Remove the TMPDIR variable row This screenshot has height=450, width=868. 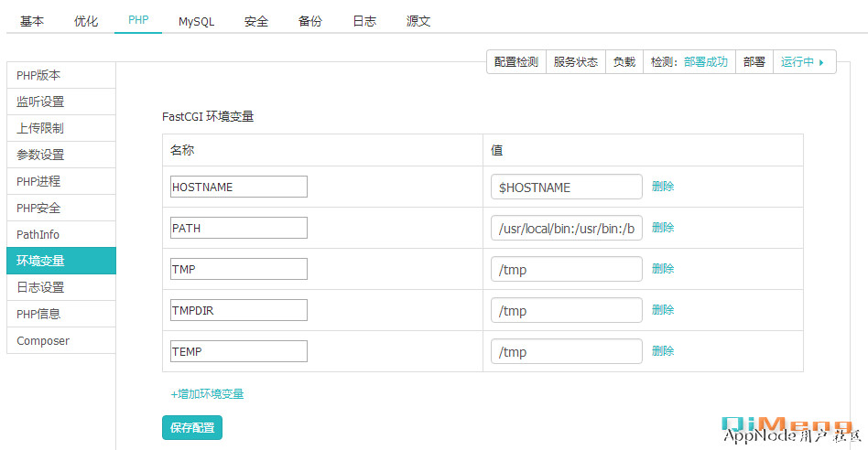(663, 310)
